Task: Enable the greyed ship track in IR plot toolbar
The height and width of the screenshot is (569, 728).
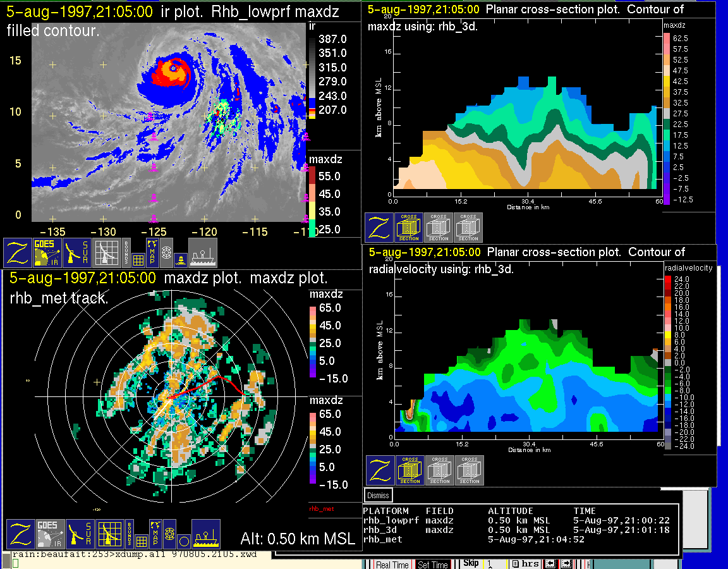Action: (202, 252)
